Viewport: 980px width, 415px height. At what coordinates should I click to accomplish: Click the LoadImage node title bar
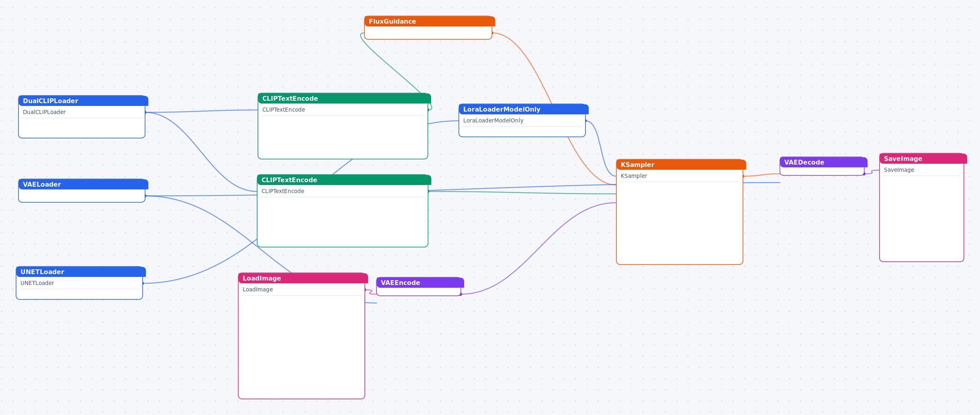point(303,278)
